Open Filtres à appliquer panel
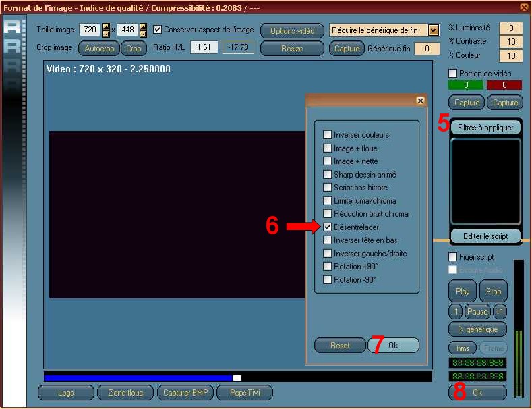Image resolution: width=532 pixels, height=409 pixels. coord(485,128)
